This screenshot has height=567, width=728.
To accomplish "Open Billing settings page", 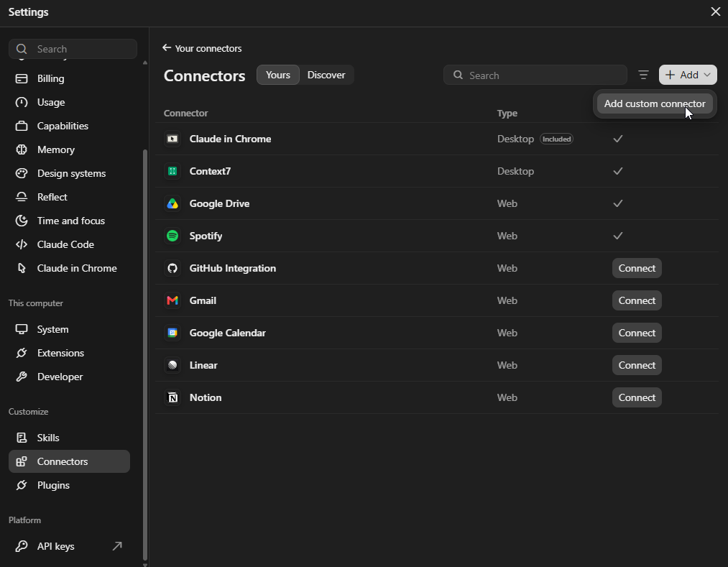I will click(x=69, y=78).
